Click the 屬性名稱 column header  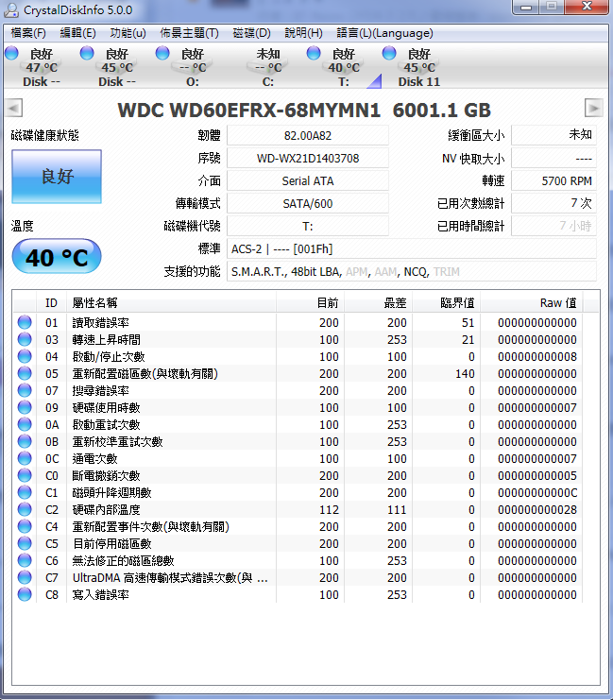[172, 303]
